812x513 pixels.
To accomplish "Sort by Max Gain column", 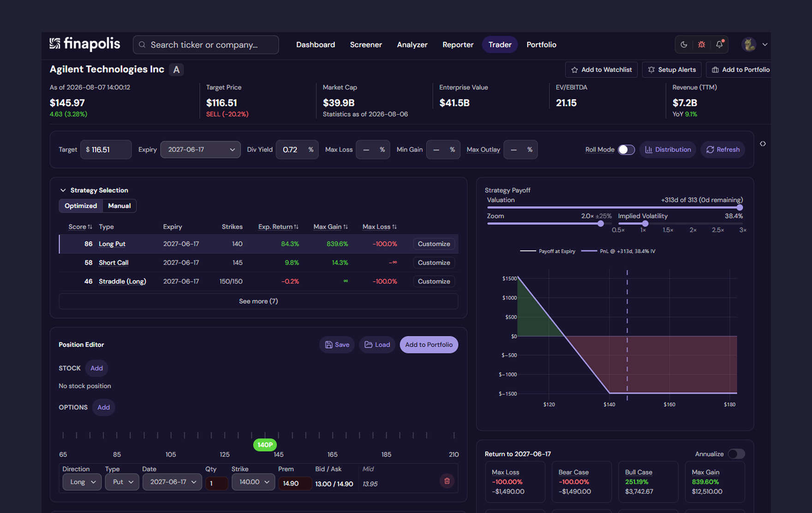I will pyautogui.click(x=330, y=227).
